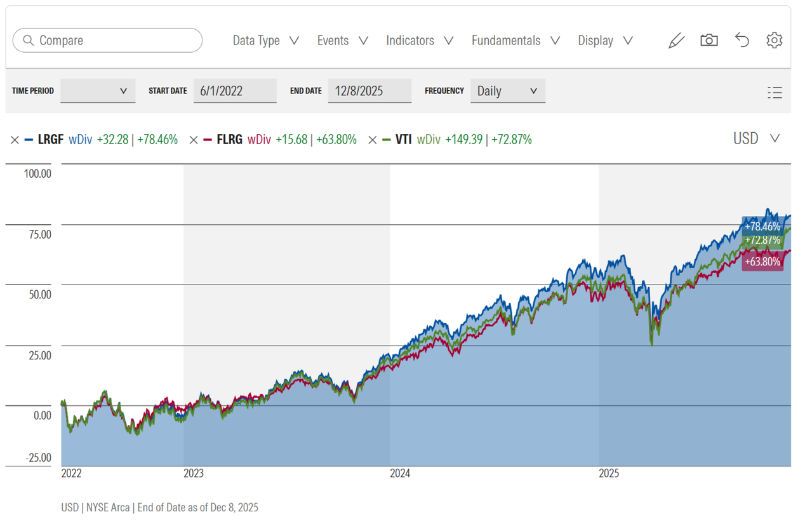The image size is (812, 524).
Task: Click the 2022 x-axis label
Action: tap(71, 473)
